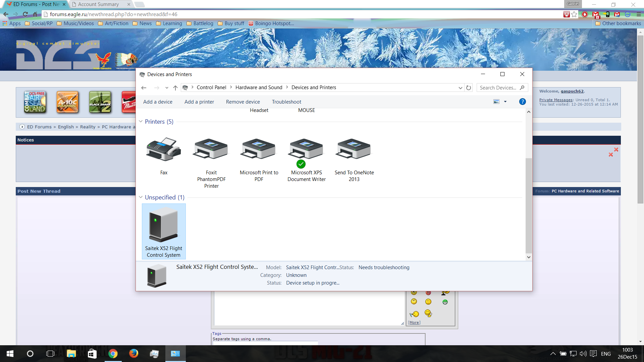Image resolution: width=644 pixels, height=362 pixels.
Task: Refresh the Devices and Printers address bar
Action: (469, 88)
